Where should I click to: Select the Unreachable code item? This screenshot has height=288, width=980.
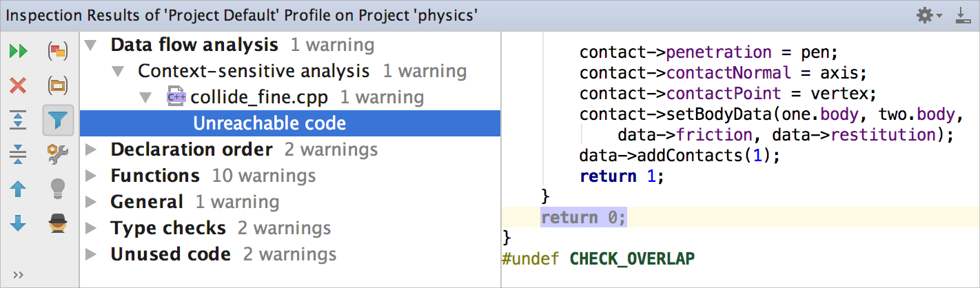[269, 124]
